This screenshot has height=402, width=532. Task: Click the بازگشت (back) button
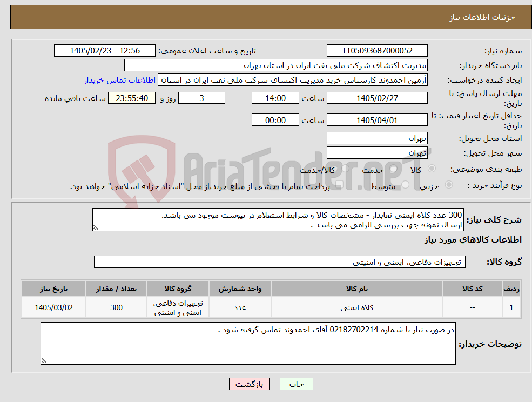(x=249, y=384)
